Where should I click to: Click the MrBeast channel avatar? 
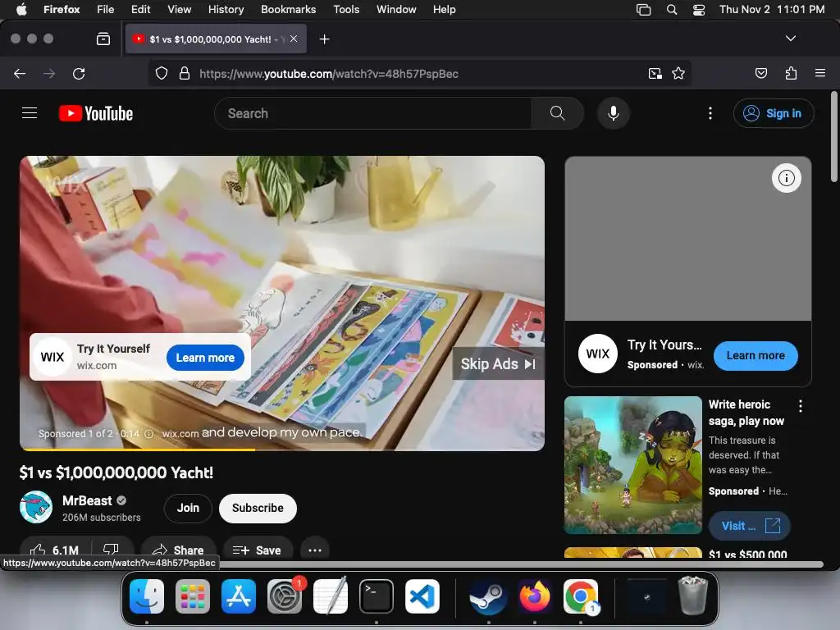tap(36, 507)
